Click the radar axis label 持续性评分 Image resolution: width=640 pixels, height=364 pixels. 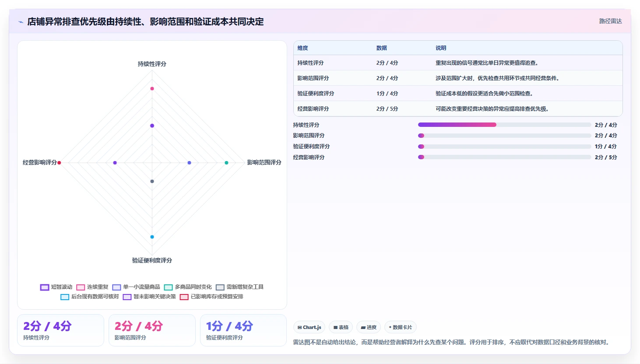point(152,64)
